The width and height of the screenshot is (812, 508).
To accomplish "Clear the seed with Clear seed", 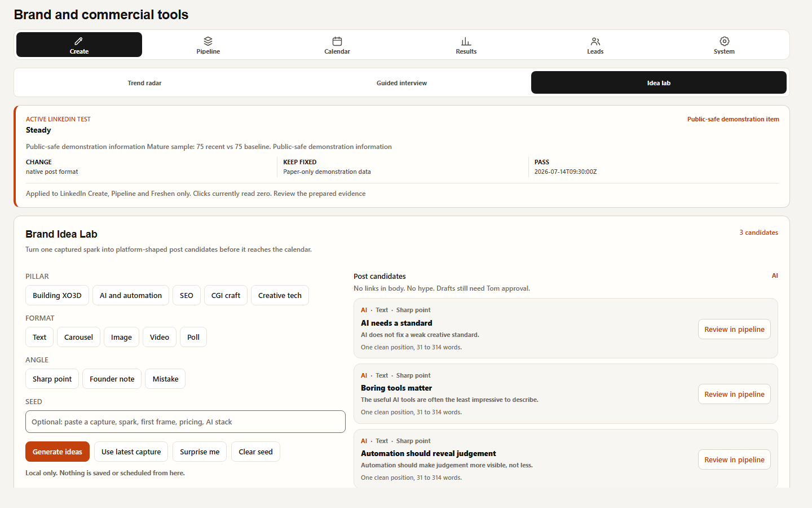I will tap(255, 452).
